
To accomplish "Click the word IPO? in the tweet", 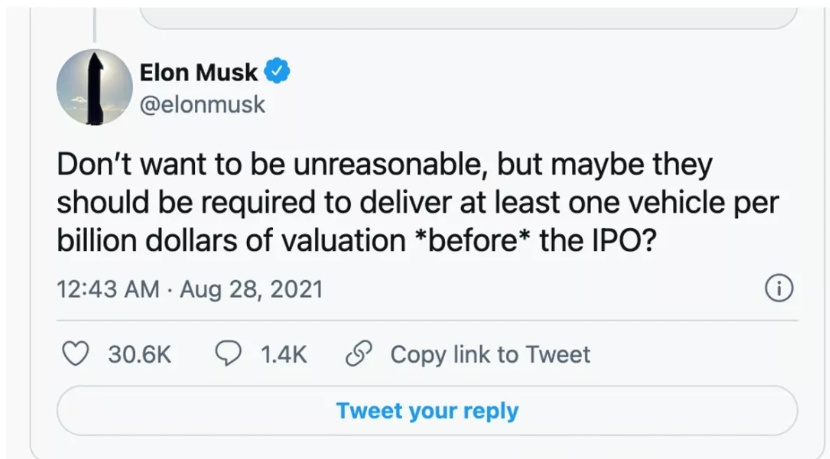I will [x=626, y=240].
